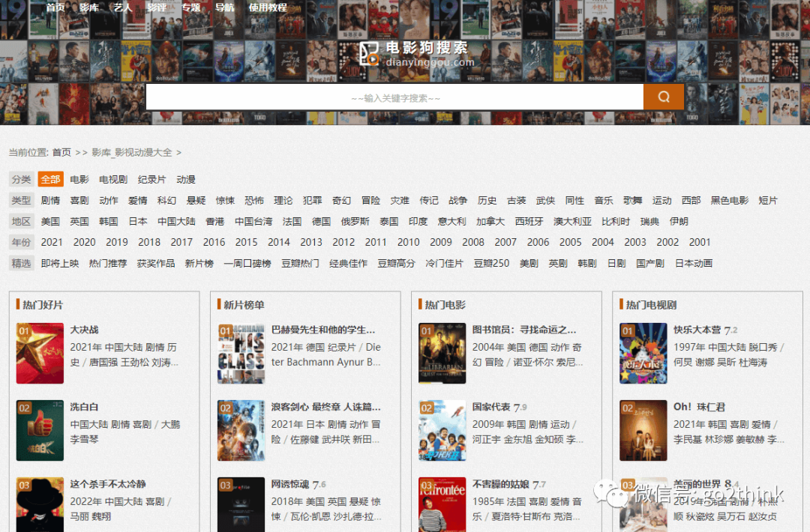Open the 即将上映 curated list

click(x=60, y=263)
